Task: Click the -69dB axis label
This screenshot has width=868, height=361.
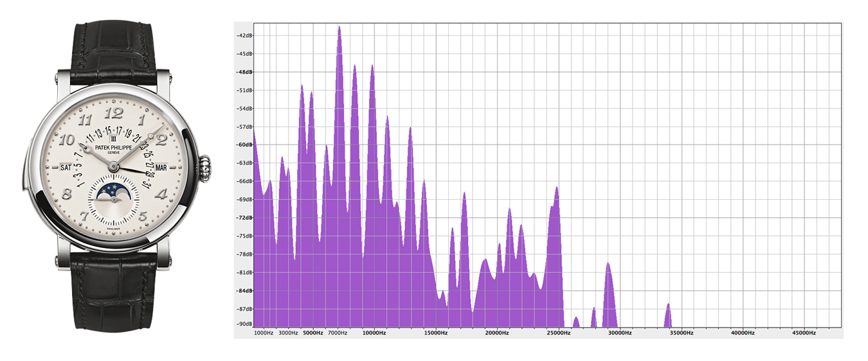Action: [x=244, y=200]
